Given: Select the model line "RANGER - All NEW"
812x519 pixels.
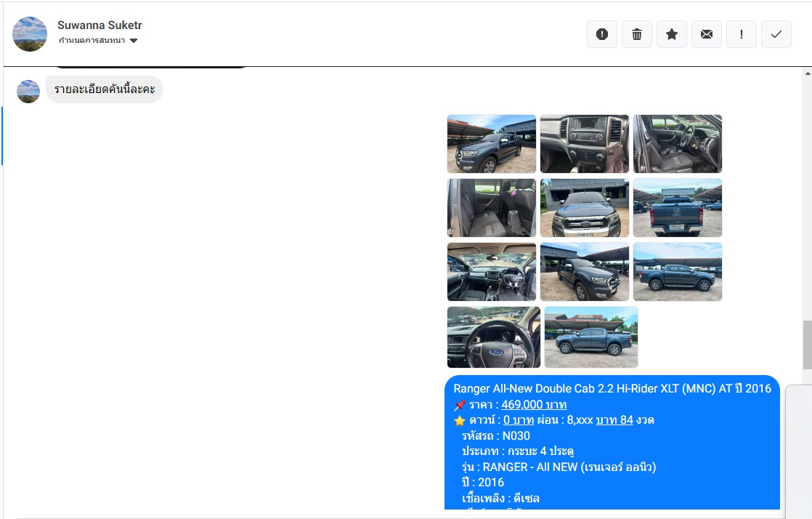Looking at the screenshot, I should pos(559,467).
